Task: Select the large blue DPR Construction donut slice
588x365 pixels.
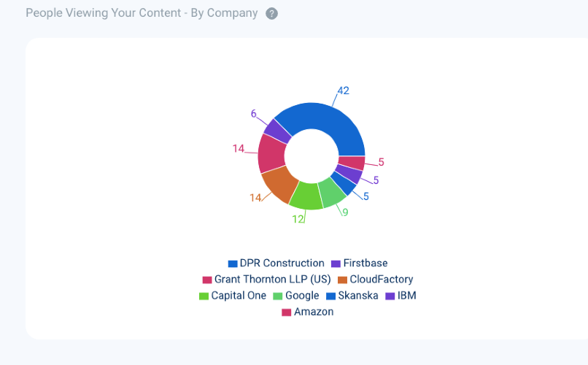Action: coord(325,123)
